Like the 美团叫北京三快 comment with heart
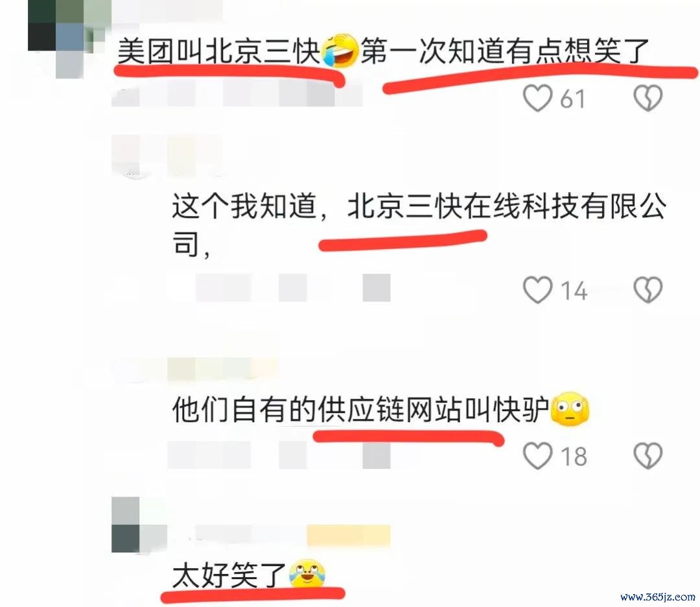 pos(537,98)
